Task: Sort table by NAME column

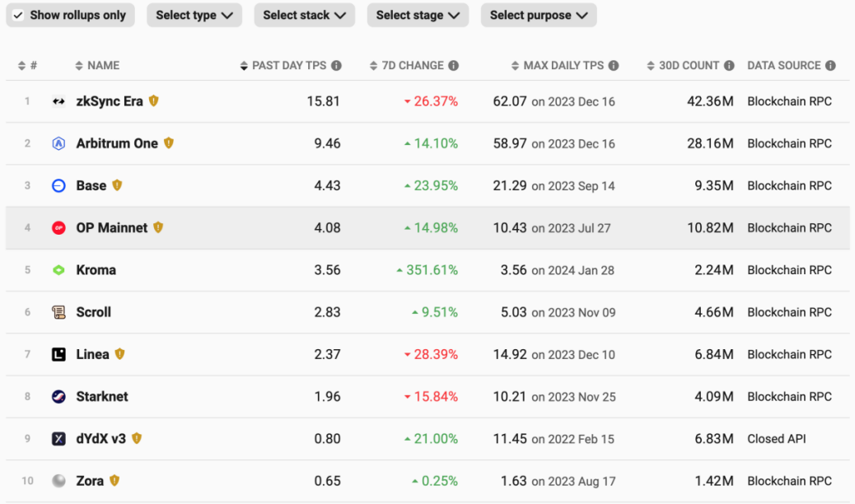Action: [97, 65]
